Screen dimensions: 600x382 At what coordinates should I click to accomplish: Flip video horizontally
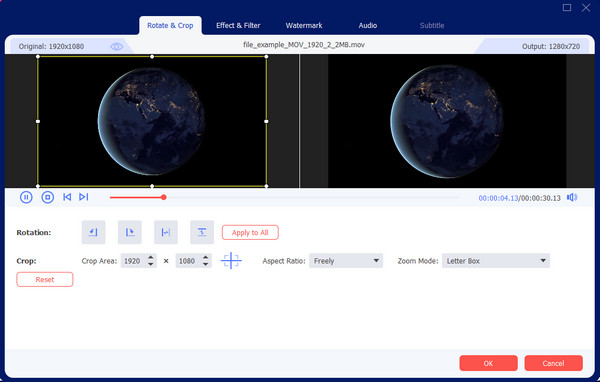[x=166, y=232]
